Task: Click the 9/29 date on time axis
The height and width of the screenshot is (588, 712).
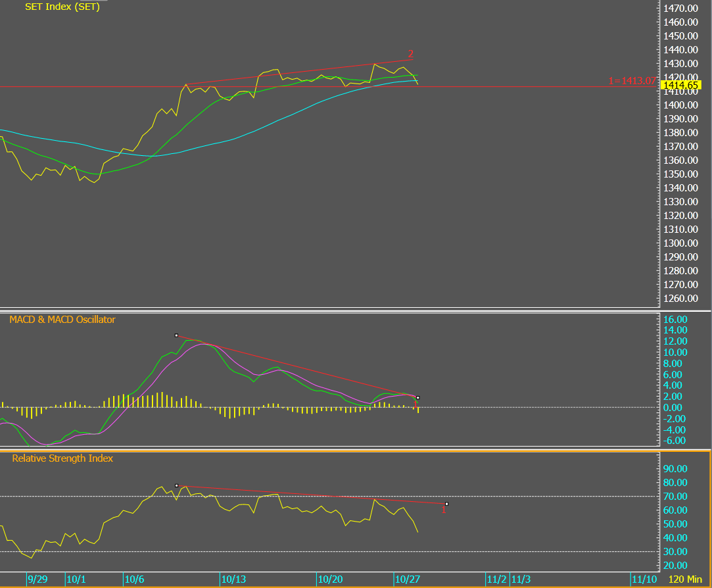Action: click(x=37, y=579)
